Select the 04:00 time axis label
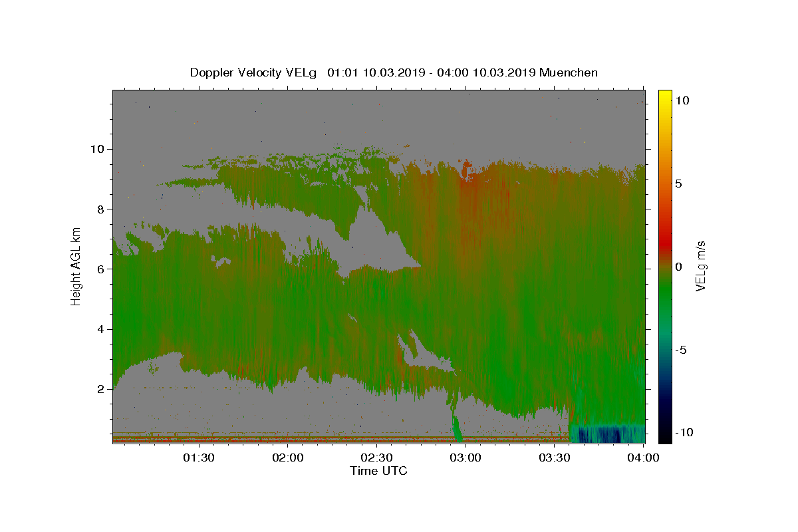Screen dimensions: 798x532 (644, 458)
